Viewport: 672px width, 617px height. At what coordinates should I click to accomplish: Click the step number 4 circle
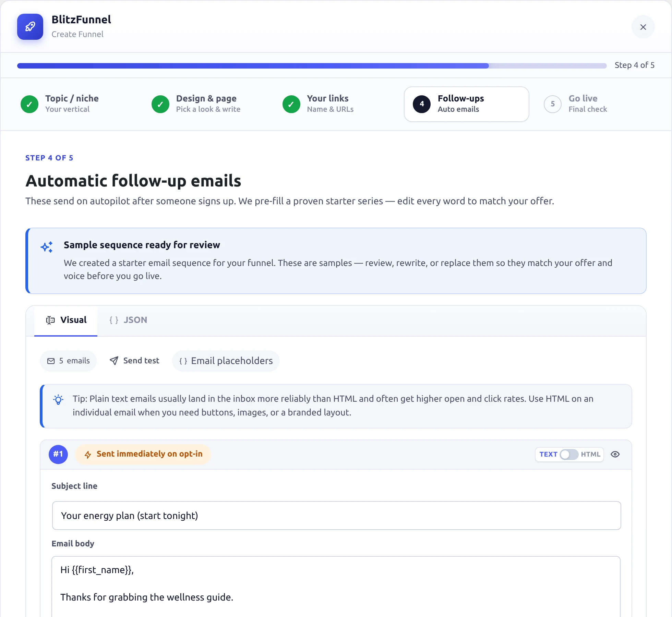point(422,104)
